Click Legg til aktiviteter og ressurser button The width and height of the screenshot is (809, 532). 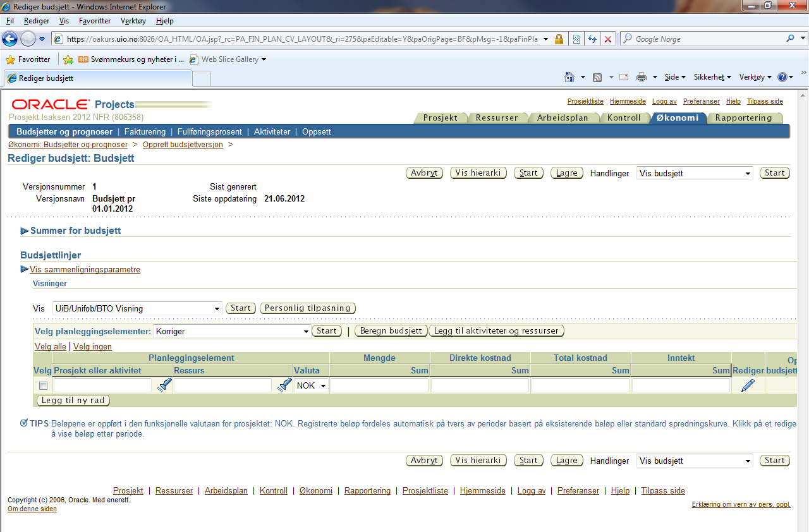496,331
